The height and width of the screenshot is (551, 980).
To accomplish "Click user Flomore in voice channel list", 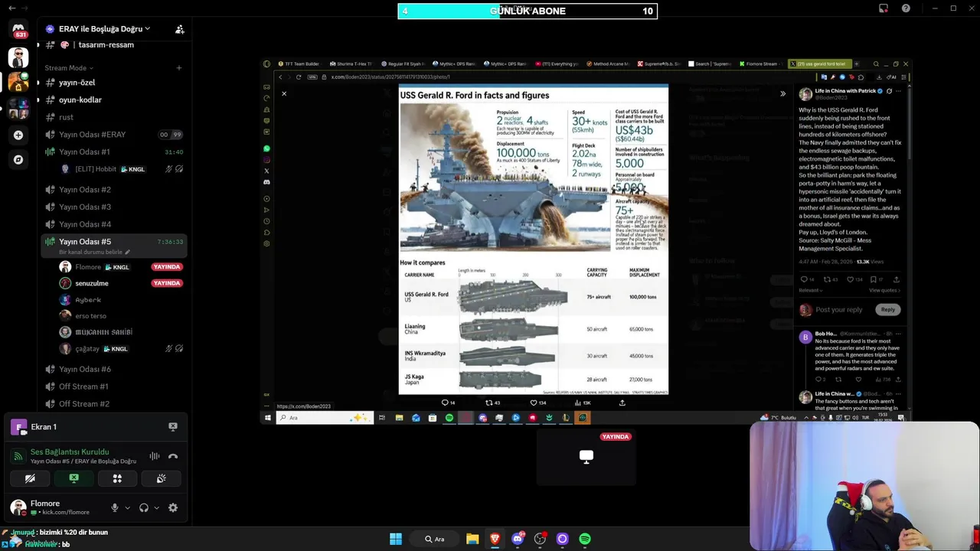I will pyautogui.click(x=88, y=267).
